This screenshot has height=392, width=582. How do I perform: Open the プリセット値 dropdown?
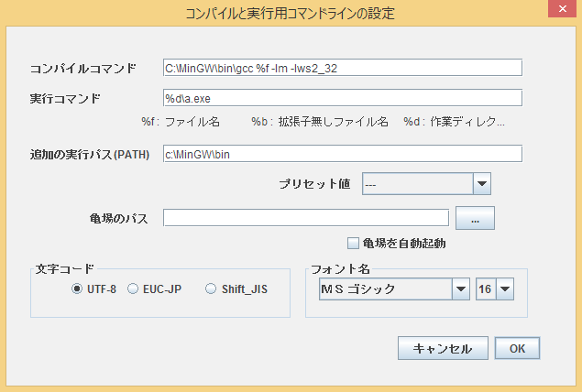click(427, 184)
